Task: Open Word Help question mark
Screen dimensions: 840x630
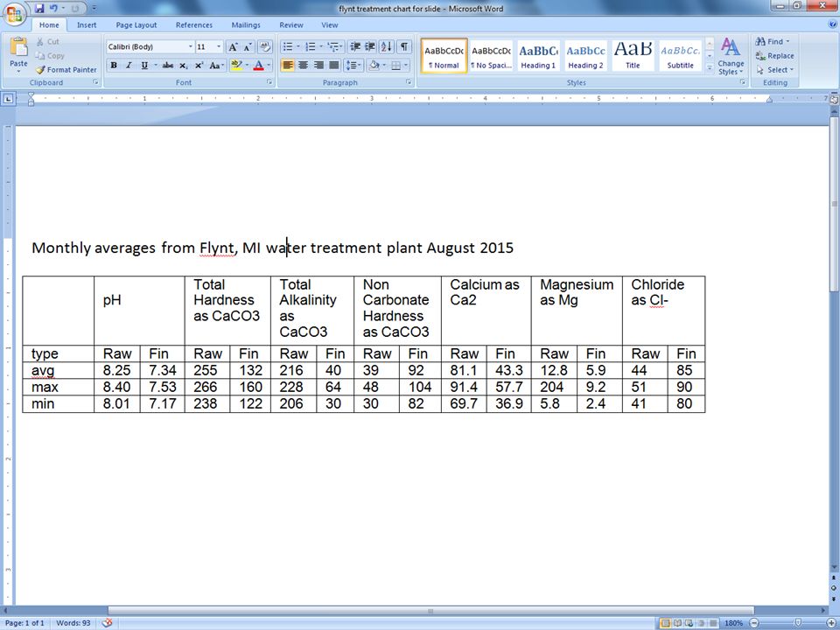Action: 832,24
